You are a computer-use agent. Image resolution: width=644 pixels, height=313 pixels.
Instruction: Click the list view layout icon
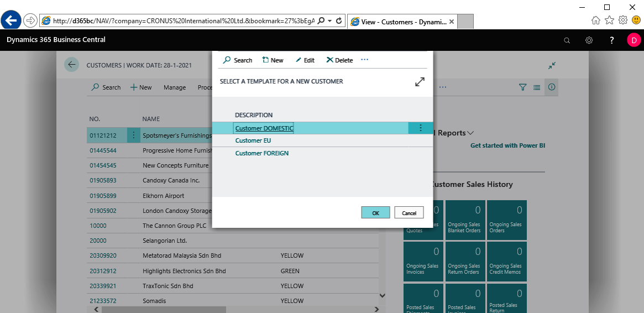[x=536, y=87]
